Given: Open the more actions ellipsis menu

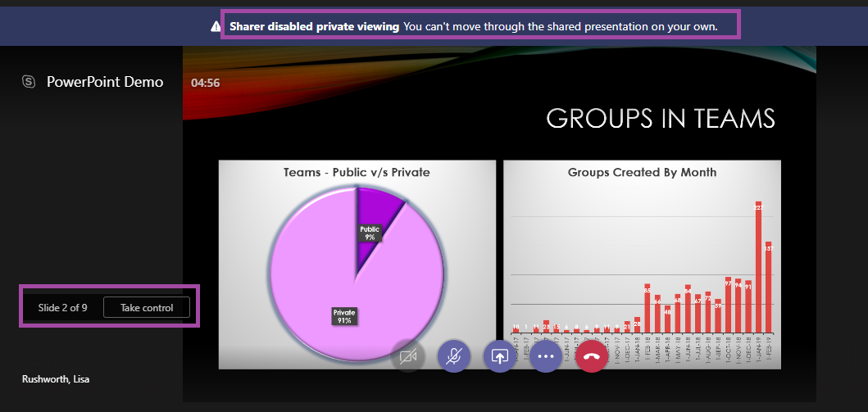Looking at the screenshot, I should tap(546, 356).
